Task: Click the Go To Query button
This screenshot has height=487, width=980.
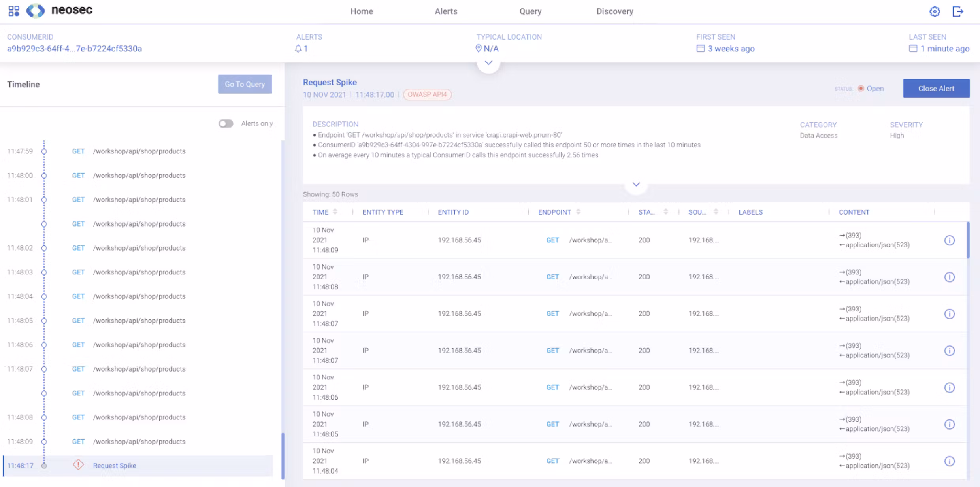Action: tap(245, 84)
